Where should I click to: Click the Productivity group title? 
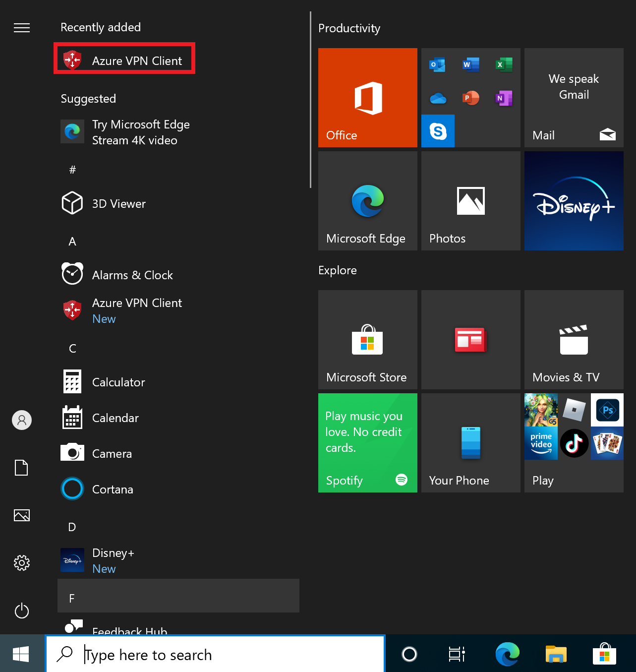click(349, 28)
